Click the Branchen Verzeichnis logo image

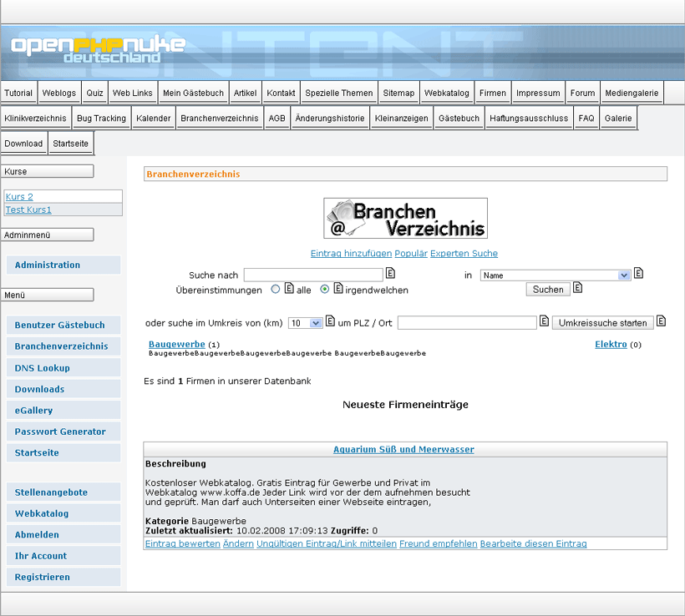pyautogui.click(x=405, y=219)
